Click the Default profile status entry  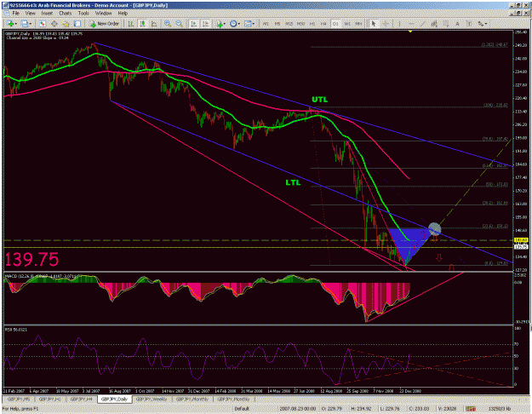point(242,409)
